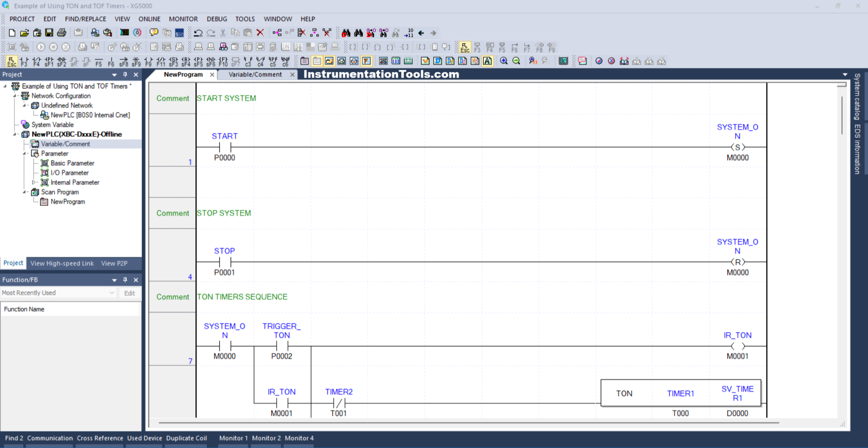This screenshot has width=868, height=448.
Task: Collapse the Network Configuration tree node
Action: pyautogui.click(x=15, y=96)
